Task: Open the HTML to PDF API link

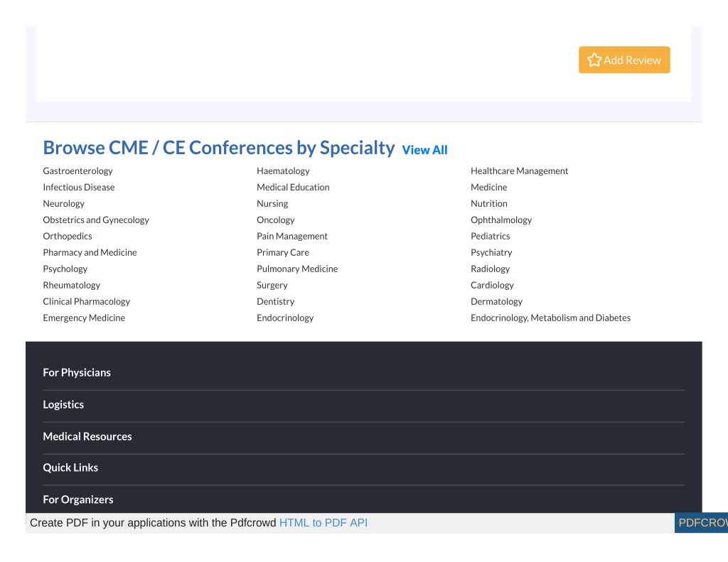Action: click(323, 523)
